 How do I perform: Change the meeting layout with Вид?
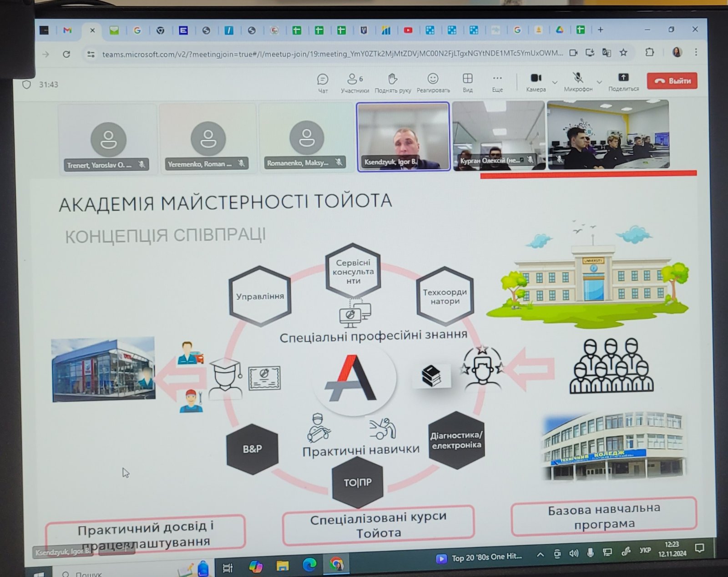coord(468,82)
